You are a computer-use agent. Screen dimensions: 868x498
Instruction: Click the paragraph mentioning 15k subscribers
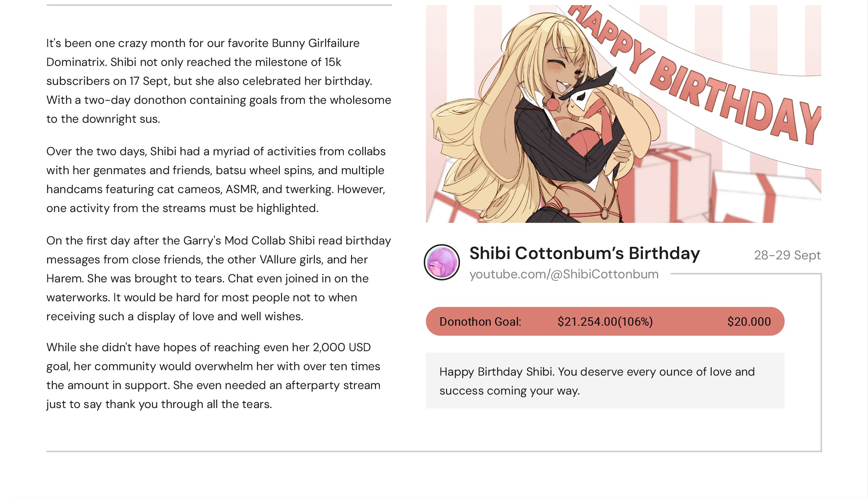point(219,81)
